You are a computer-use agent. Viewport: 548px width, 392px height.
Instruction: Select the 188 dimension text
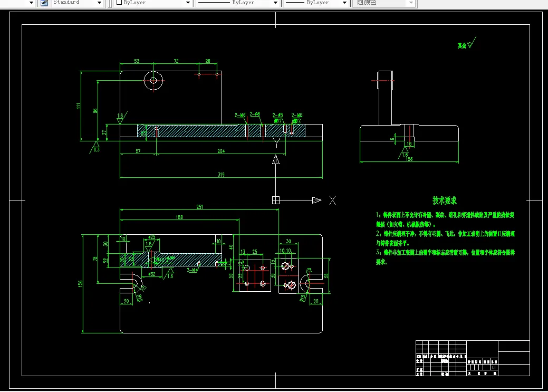click(179, 217)
